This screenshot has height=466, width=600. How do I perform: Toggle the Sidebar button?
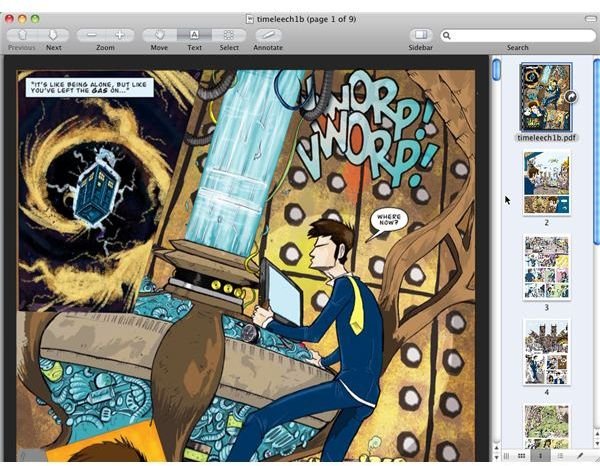(x=421, y=35)
